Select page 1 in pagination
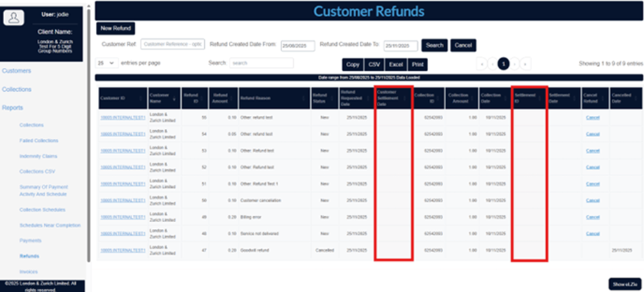The height and width of the screenshot is (292, 644). pos(504,64)
